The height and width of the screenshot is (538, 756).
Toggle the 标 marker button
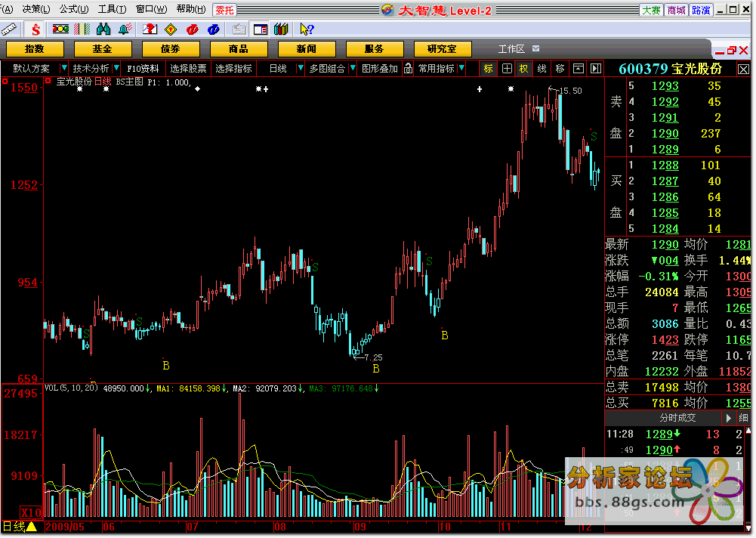489,69
